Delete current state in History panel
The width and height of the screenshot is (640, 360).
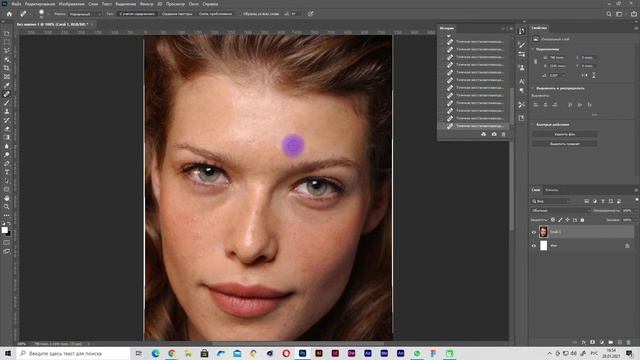click(503, 134)
